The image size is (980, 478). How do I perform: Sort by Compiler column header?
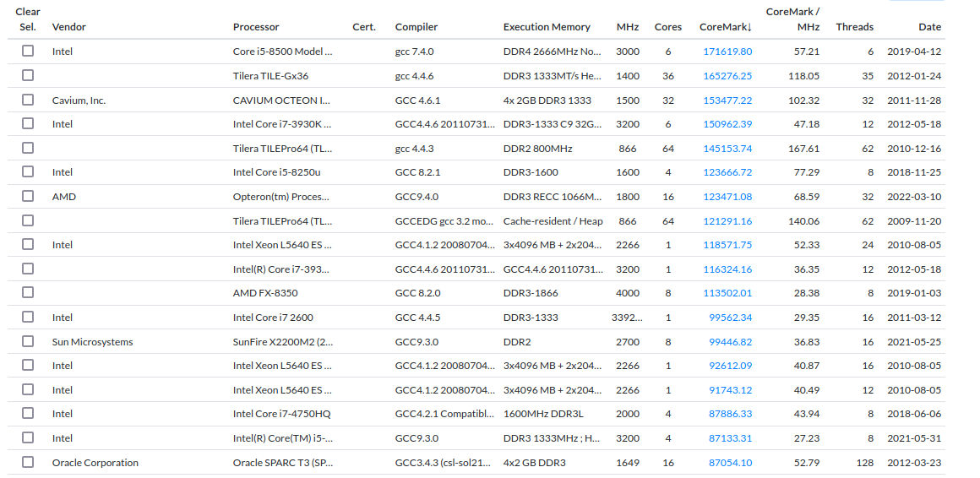click(416, 27)
